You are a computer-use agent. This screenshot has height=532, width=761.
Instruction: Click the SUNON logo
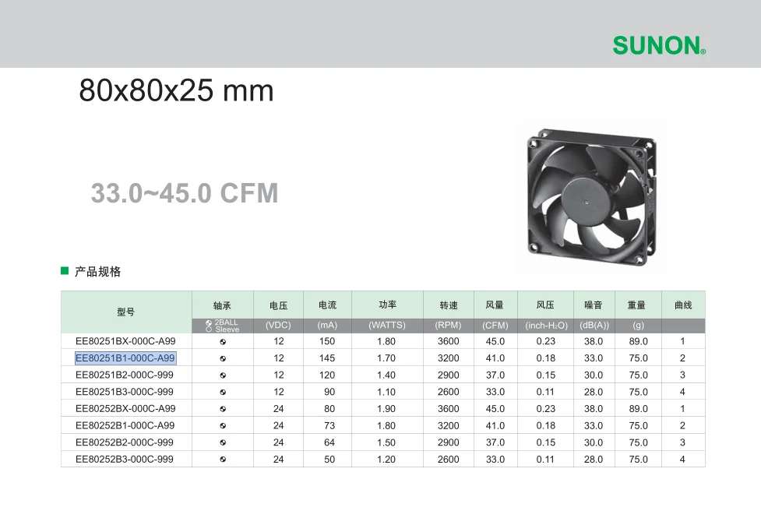pos(658,46)
